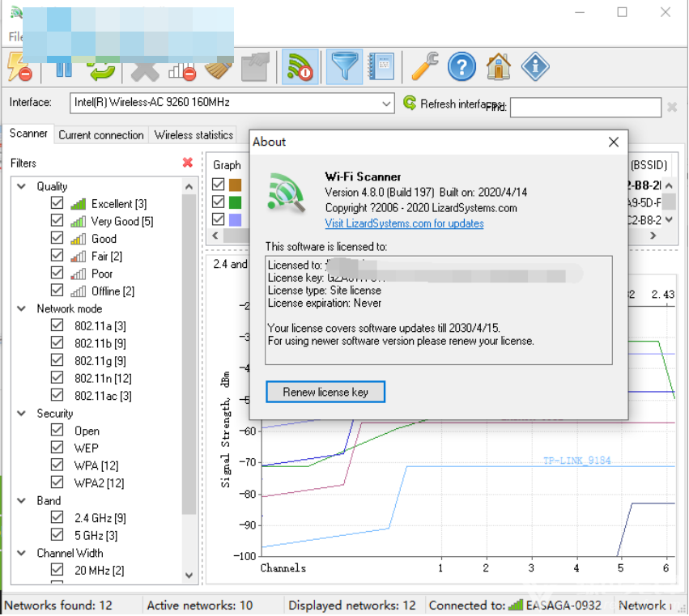Click the network list scroll-left arrow
The height and width of the screenshot is (616, 689).
(215, 236)
